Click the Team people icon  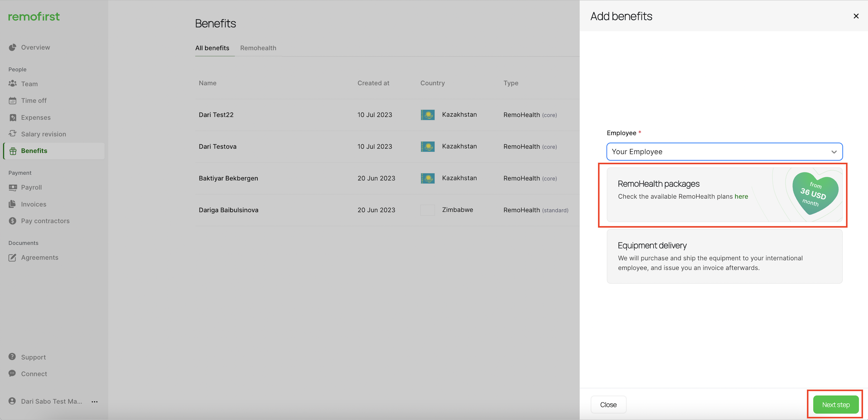tap(12, 84)
